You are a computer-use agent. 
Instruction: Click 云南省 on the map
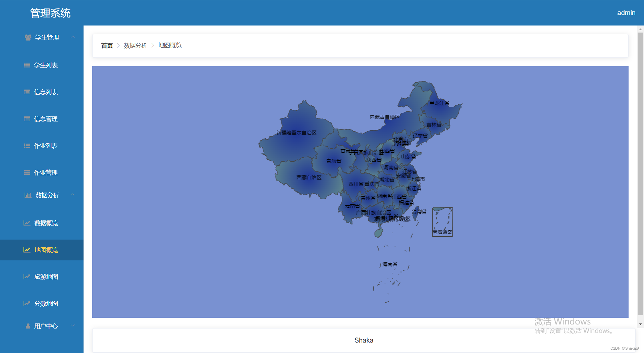coord(353,206)
